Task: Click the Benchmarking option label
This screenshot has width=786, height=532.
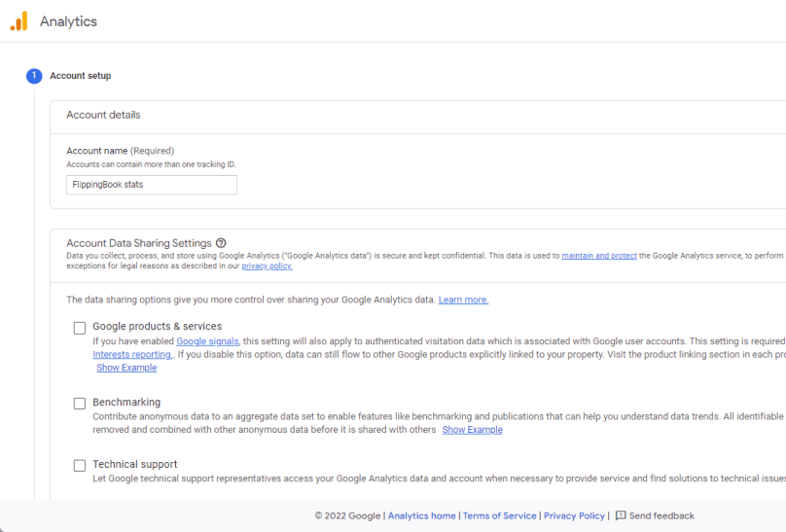Action: 126,403
